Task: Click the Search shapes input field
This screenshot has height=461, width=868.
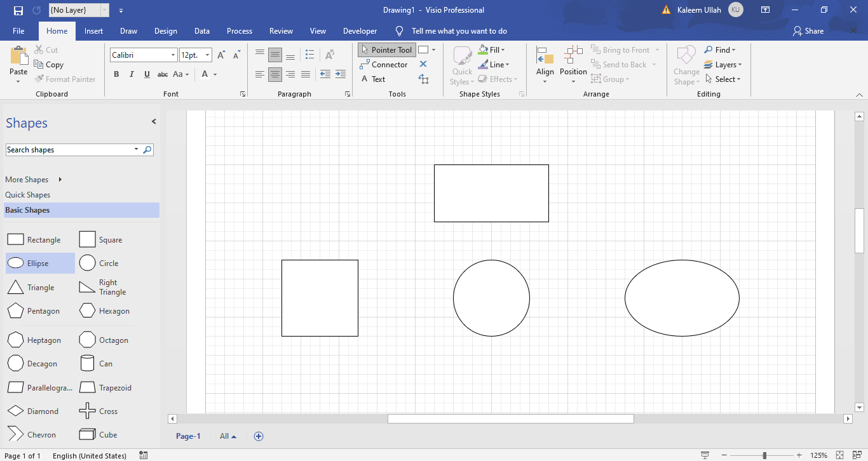Action: point(70,149)
